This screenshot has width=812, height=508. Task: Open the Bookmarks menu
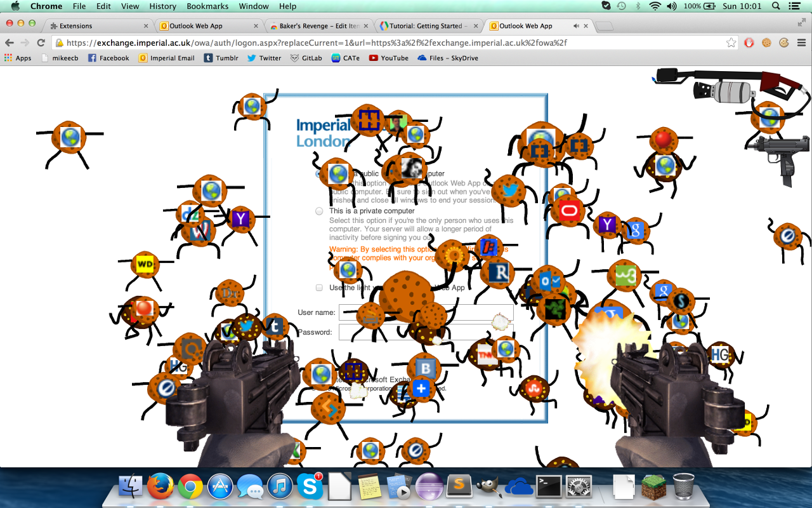pyautogui.click(x=207, y=6)
